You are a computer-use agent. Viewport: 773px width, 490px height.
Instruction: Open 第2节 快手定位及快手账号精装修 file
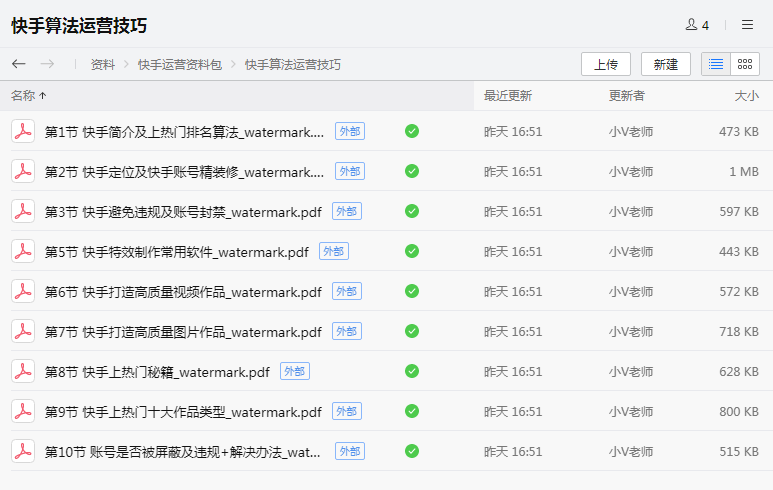[184, 172]
